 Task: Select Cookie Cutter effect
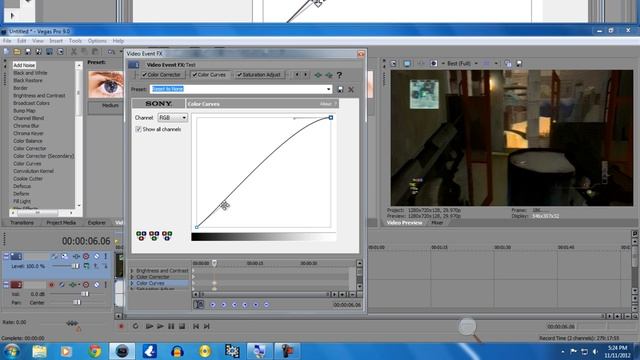[28, 179]
